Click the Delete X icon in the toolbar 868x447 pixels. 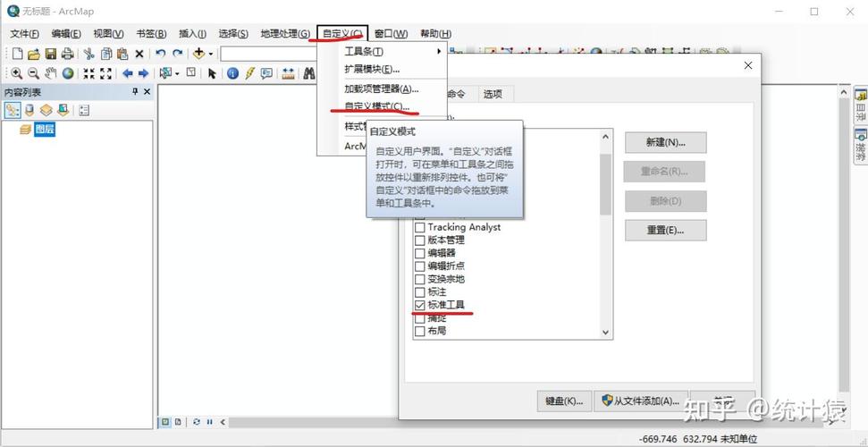point(139,54)
